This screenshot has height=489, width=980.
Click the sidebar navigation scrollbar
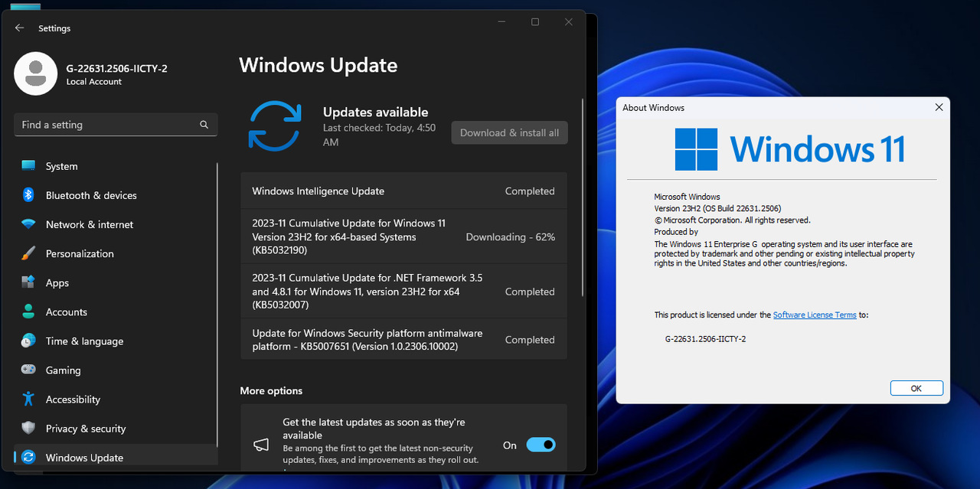coord(217,304)
